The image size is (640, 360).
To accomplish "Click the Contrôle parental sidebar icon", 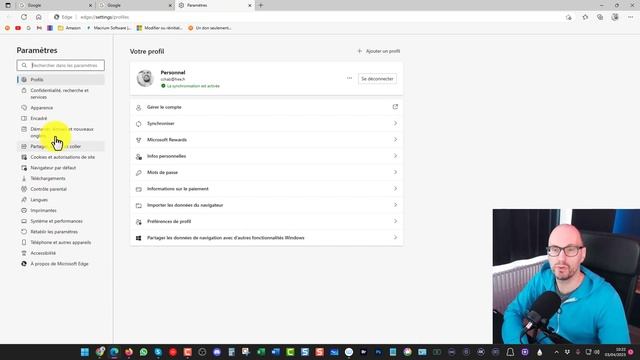I will [x=24, y=189].
